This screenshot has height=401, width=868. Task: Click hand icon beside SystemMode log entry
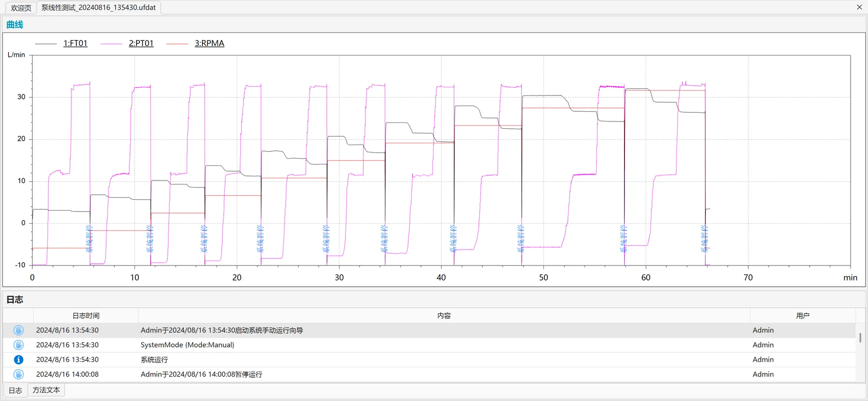(x=18, y=345)
